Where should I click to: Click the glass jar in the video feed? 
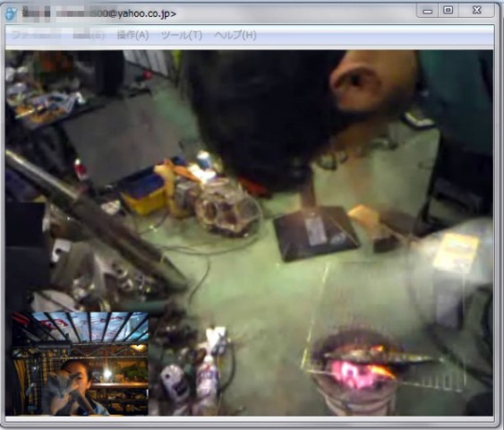[227, 209]
